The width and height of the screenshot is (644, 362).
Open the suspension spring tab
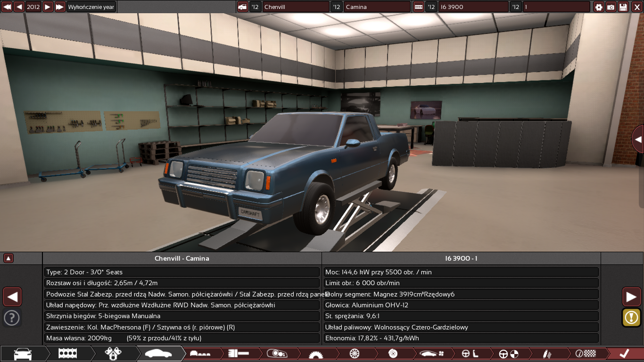coord(547,354)
